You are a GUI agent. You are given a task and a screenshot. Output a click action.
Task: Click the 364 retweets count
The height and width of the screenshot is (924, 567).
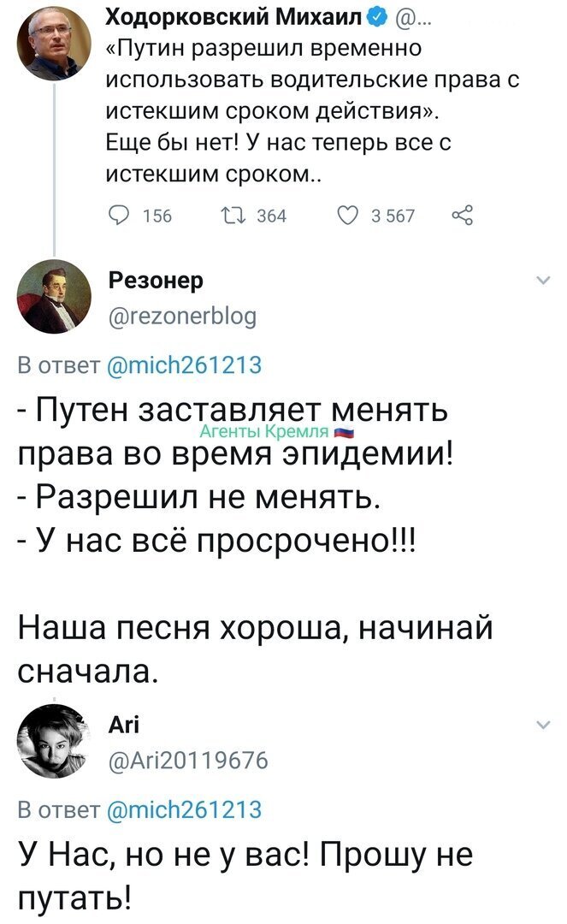[271, 216]
